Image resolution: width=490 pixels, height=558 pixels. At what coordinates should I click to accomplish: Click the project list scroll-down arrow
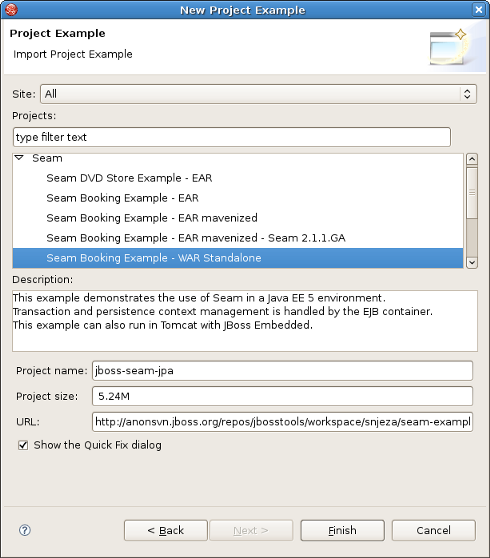[x=472, y=263]
